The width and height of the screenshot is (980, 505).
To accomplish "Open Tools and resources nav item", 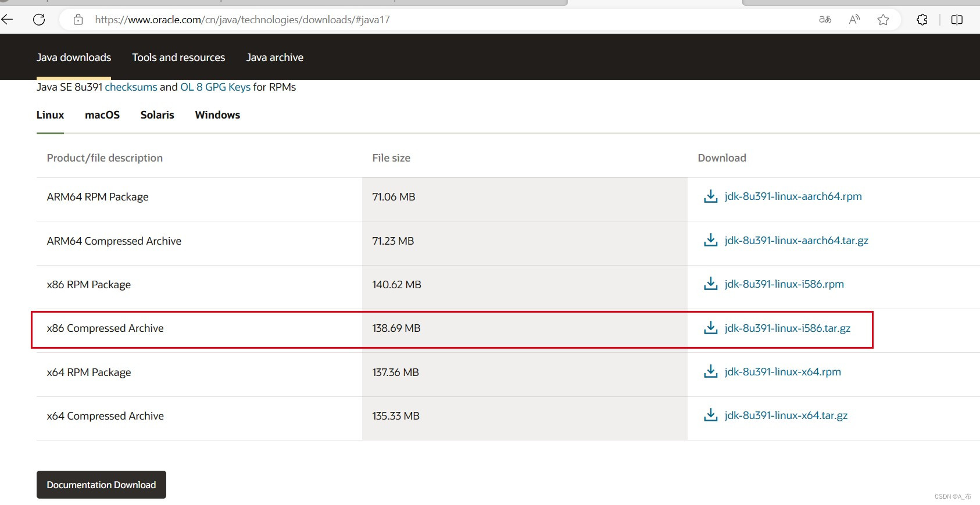I will point(178,58).
